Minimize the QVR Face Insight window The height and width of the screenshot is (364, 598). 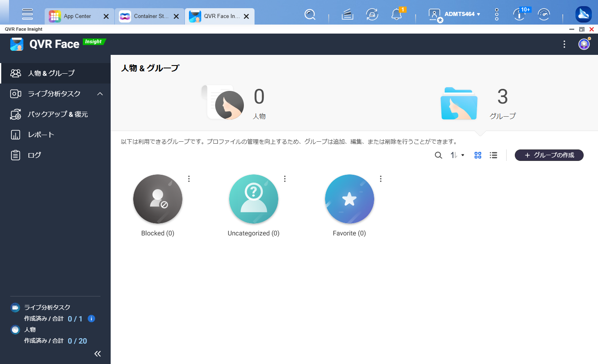click(x=572, y=29)
